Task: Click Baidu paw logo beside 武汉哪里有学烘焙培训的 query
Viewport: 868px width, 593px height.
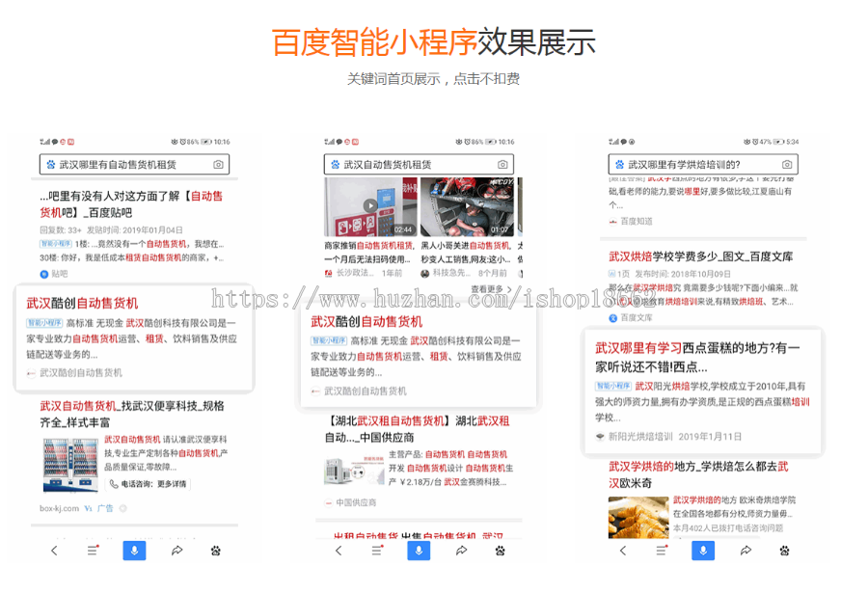Action: click(619, 165)
